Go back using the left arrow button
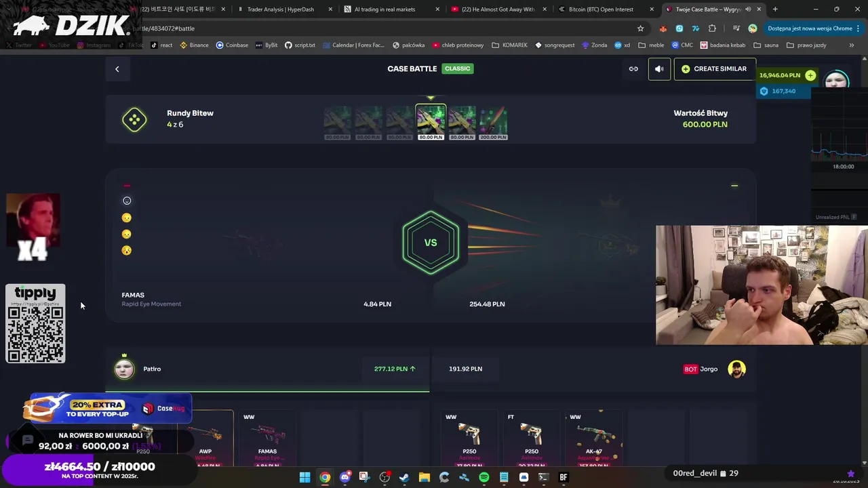868x488 pixels. [117, 69]
